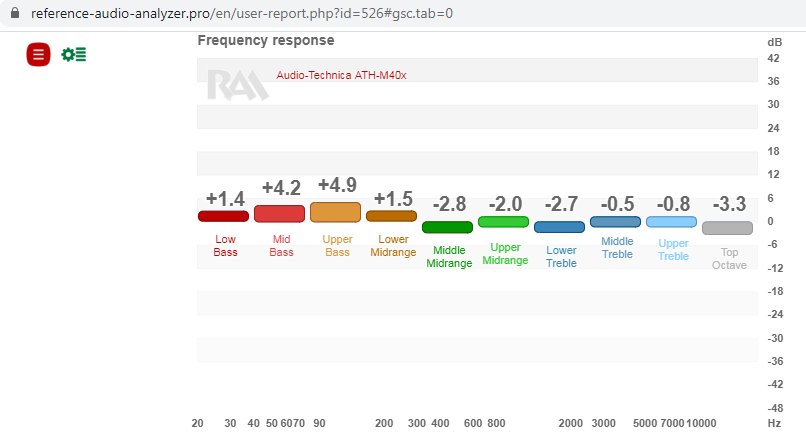The height and width of the screenshot is (448, 806).
Task: Select the Lower Treble blue bar
Action: click(x=559, y=227)
